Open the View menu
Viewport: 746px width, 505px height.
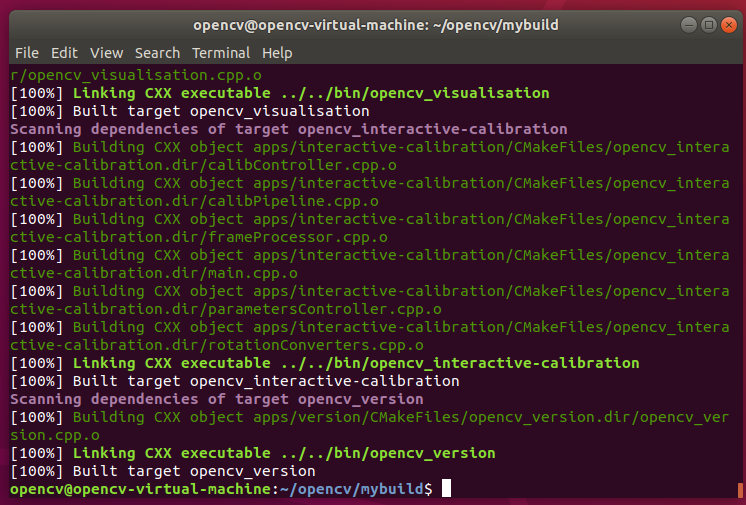(x=107, y=53)
